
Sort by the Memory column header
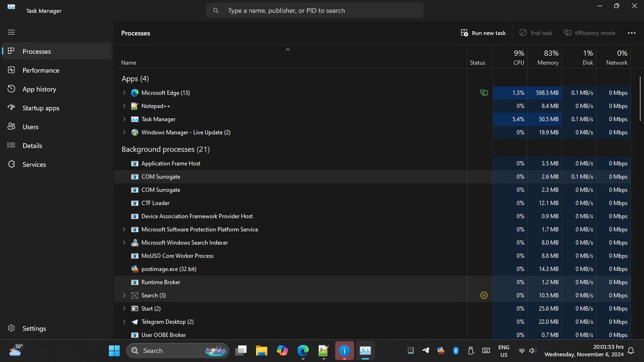click(x=544, y=57)
